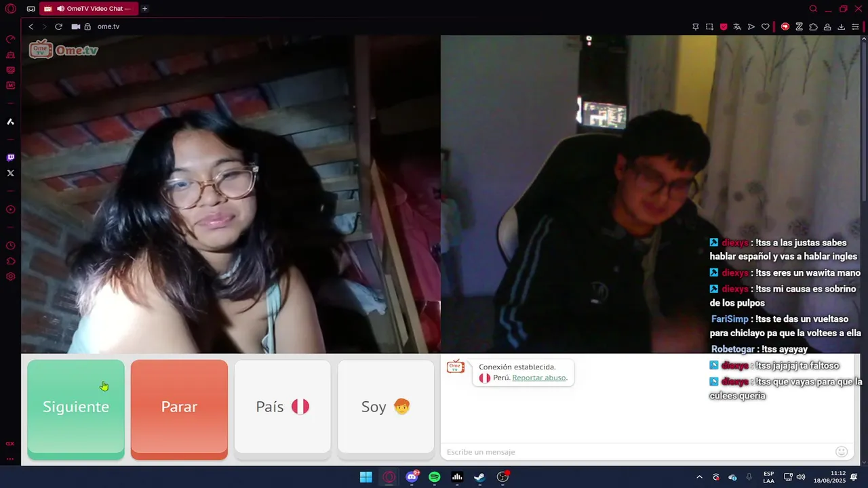The height and width of the screenshot is (488, 868).
Task: Open Discord from the taskbar
Action: (x=412, y=477)
